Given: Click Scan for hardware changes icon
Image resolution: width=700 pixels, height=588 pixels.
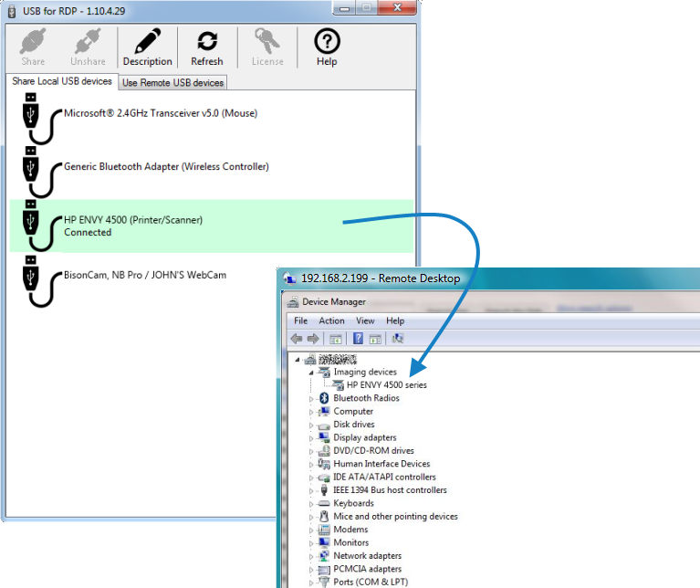Looking at the screenshot, I should point(397,339).
